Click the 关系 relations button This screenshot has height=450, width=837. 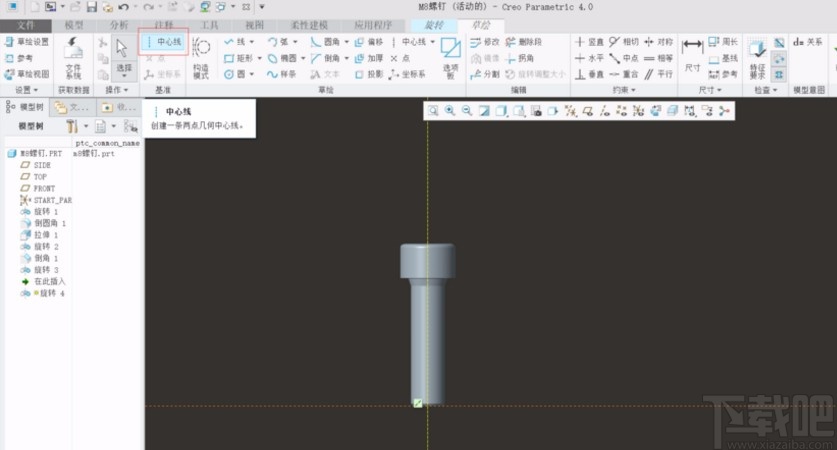[808, 42]
